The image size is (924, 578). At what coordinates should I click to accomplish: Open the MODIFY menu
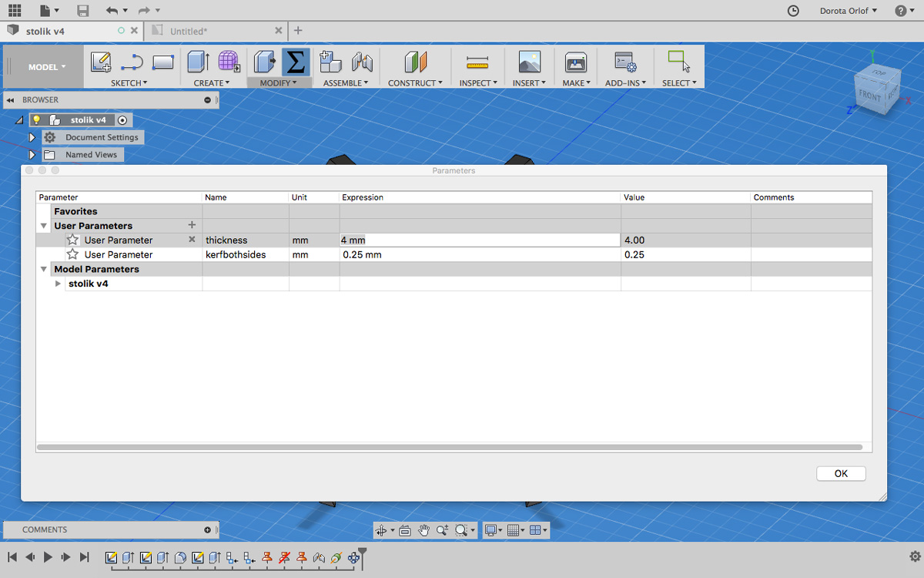coord(278,82)
